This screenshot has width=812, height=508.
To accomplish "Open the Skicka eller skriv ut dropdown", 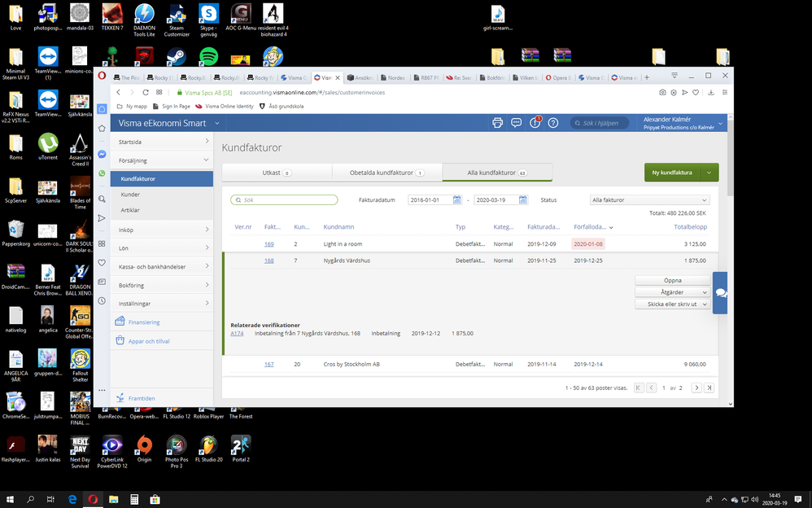I will click(x=672, y=304).
